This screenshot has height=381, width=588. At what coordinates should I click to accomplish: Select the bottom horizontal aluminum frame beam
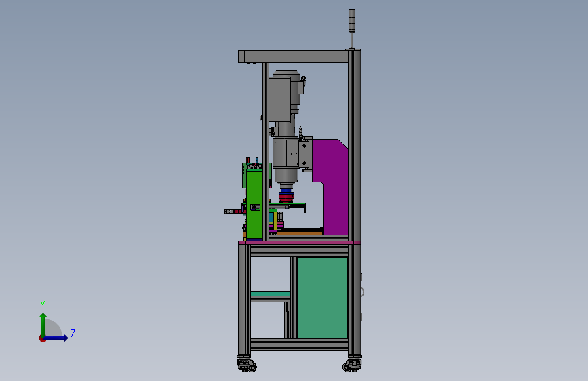299,344
